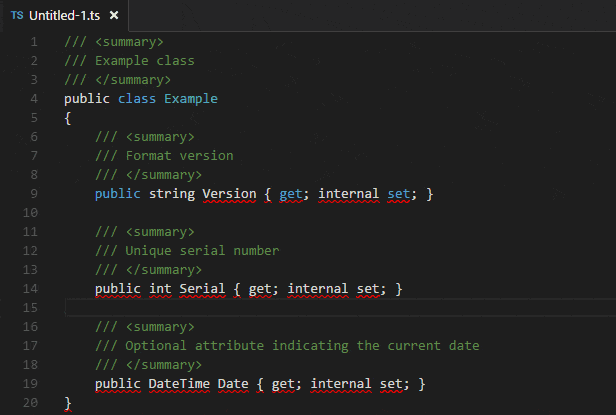The height and width of the screenshot is (415, 616).
Task: Close the Untitled-1.ts tab
Action: tap(114, 15)
